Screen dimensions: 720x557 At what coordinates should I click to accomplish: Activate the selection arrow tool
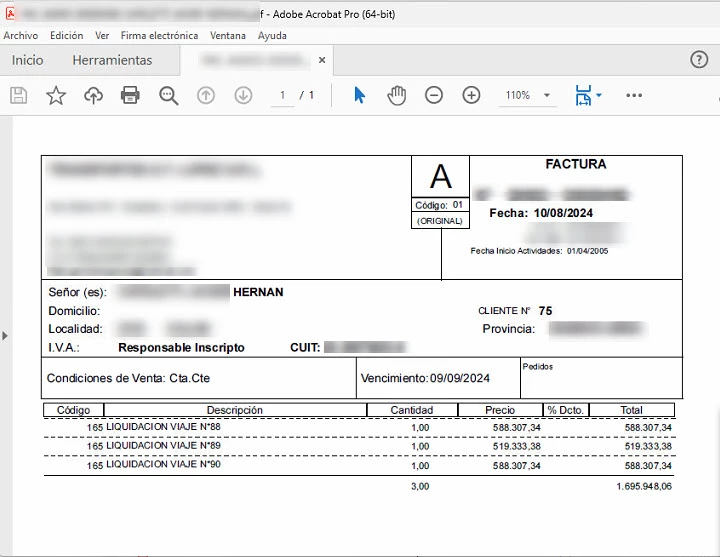coord(360,96)
